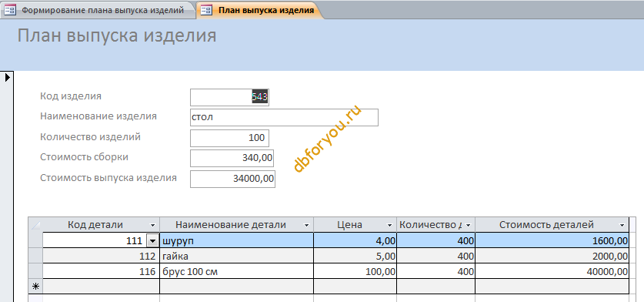Select the шуруп cell
This screenshot has width=644, height=302.
(x=236, y=240)
